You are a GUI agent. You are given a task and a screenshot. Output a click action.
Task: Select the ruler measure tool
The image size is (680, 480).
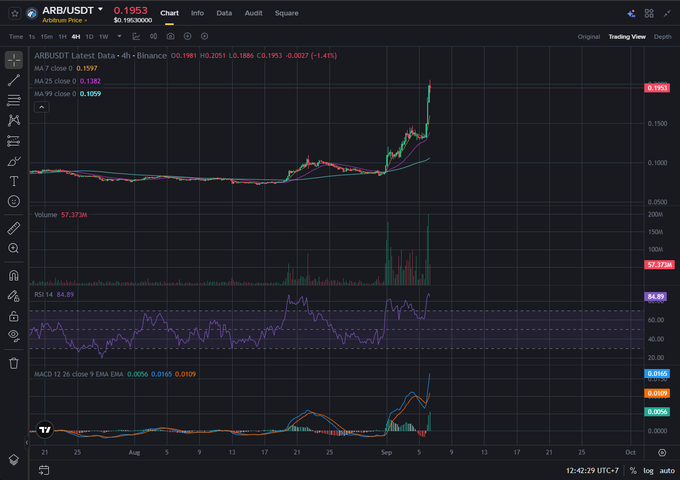(x=14, y=228)
